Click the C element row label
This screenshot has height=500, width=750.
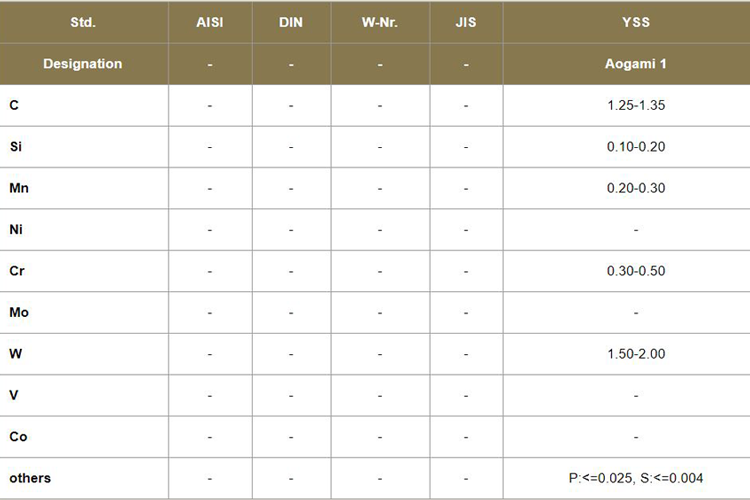click(x=14, y=105)
